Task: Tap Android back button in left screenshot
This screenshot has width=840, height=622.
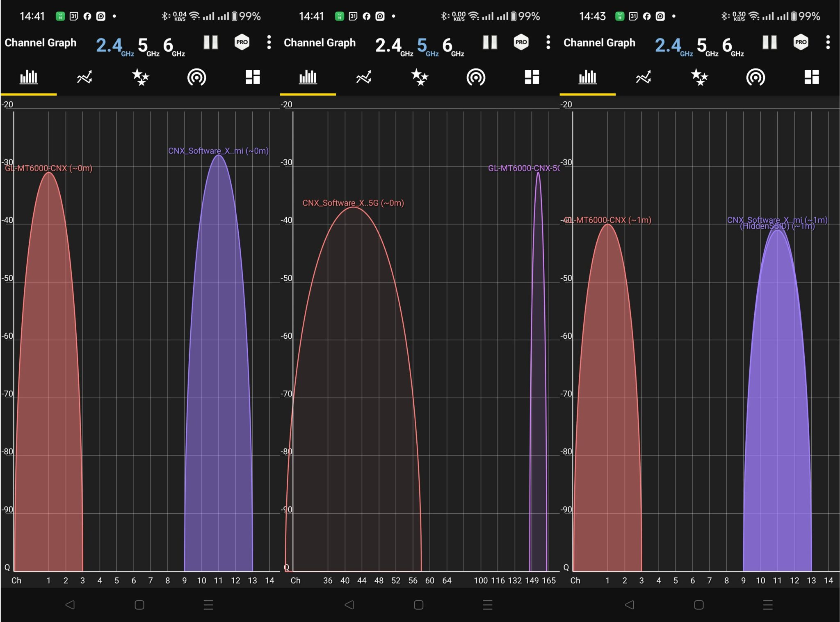Action: (x=70, y=604)
